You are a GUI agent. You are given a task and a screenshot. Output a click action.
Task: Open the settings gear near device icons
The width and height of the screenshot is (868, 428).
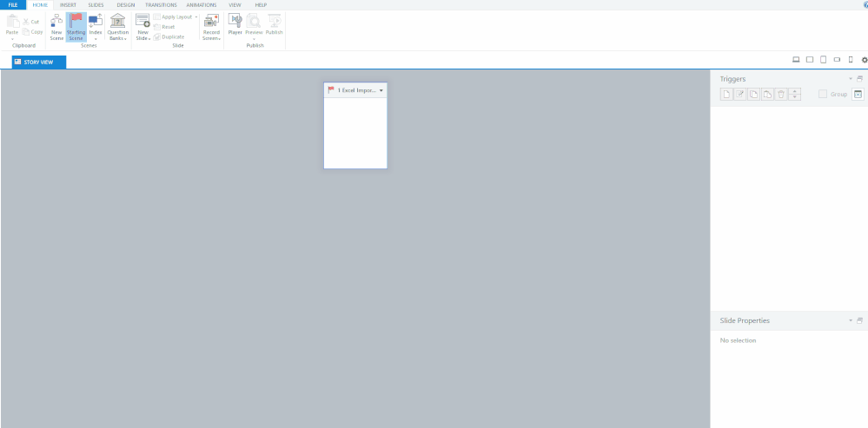click(x=865, y=60)
